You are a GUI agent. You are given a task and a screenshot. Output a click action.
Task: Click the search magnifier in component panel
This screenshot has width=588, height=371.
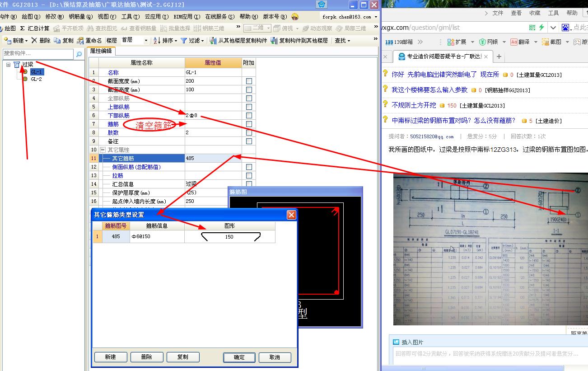[x=79, y=54]
